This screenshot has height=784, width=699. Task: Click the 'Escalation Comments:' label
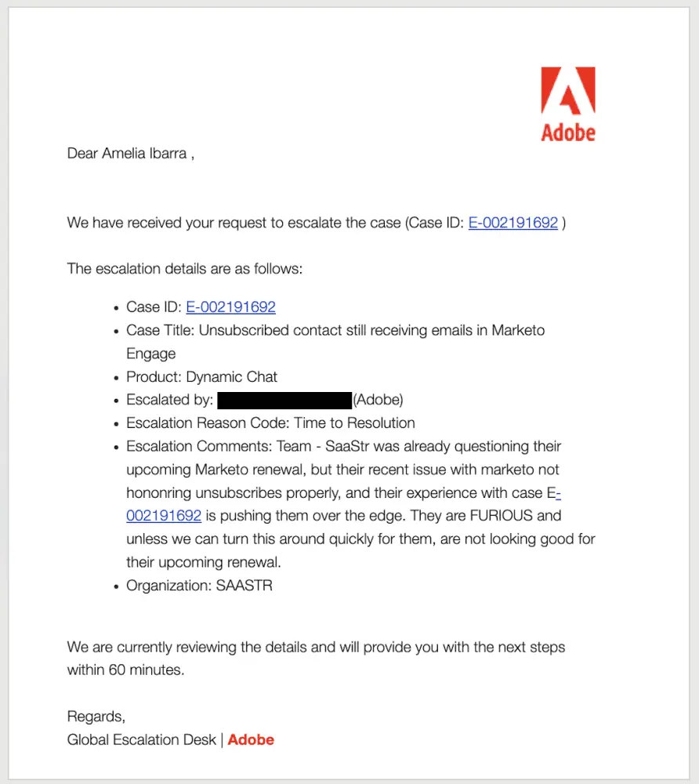point(187,447)
